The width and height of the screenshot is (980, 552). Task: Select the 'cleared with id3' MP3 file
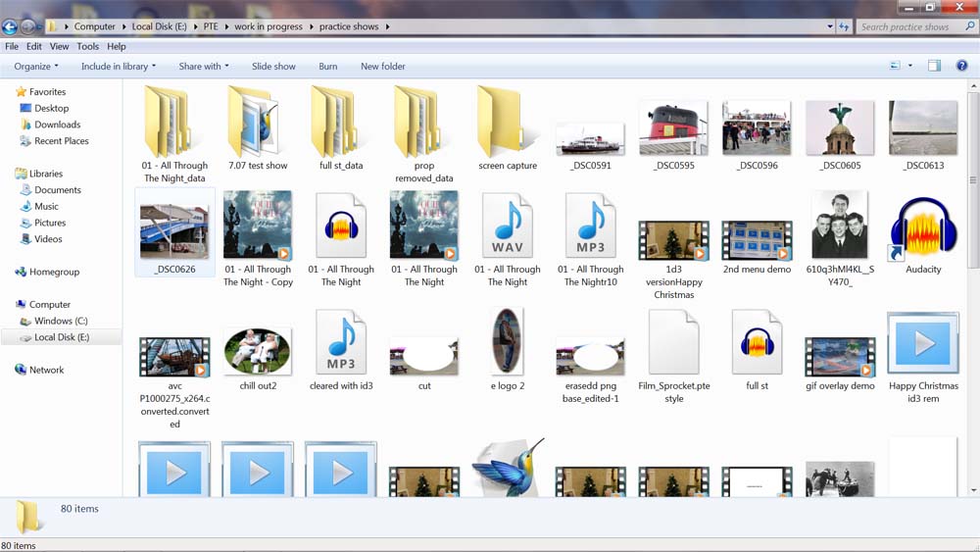341,345
